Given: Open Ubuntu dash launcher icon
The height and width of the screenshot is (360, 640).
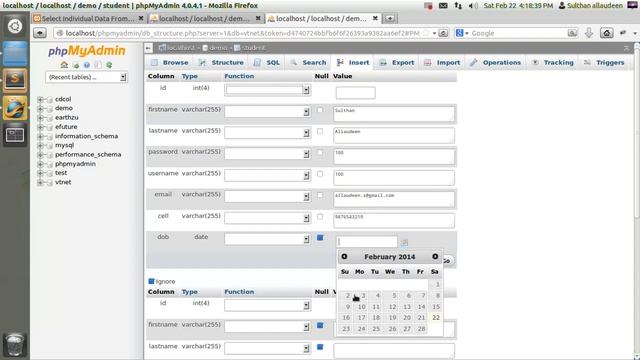Looking at the screenshot, I should (15, 26).
